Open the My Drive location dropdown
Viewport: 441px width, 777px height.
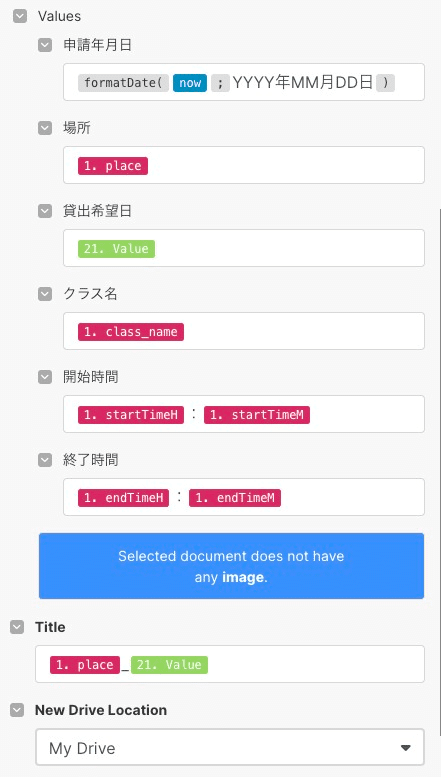click(230, 748)
